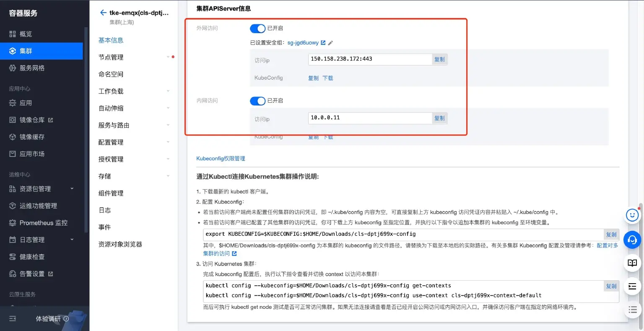Toggle off 内网访问 internal network access
Screen dimensions: 644x331
(x=257, y=101)
